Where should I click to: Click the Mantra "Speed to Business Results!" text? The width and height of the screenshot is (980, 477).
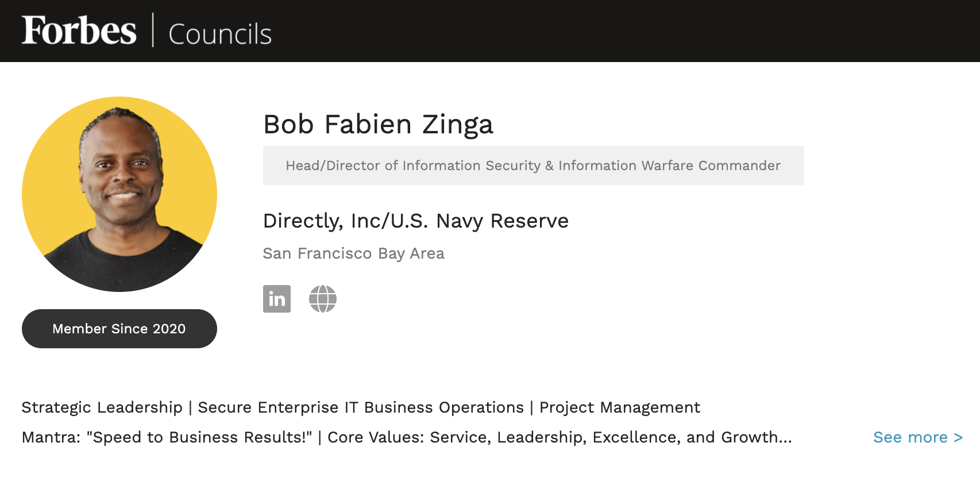167,437
